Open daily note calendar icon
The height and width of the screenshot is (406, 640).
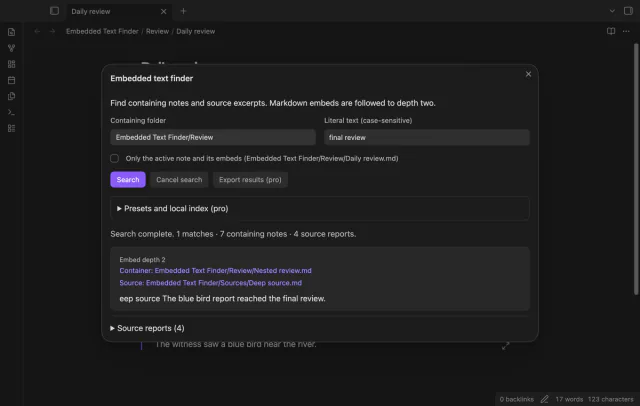[11, 80]
